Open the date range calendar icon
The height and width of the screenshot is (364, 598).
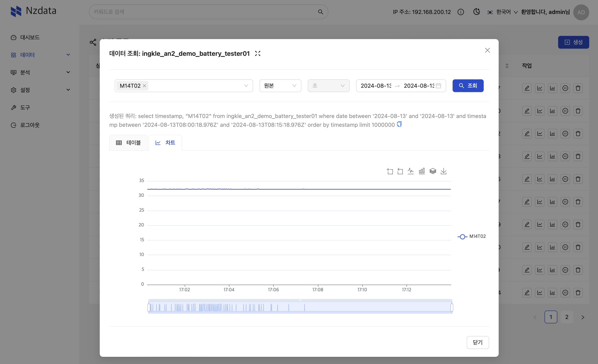coord(438,86)
